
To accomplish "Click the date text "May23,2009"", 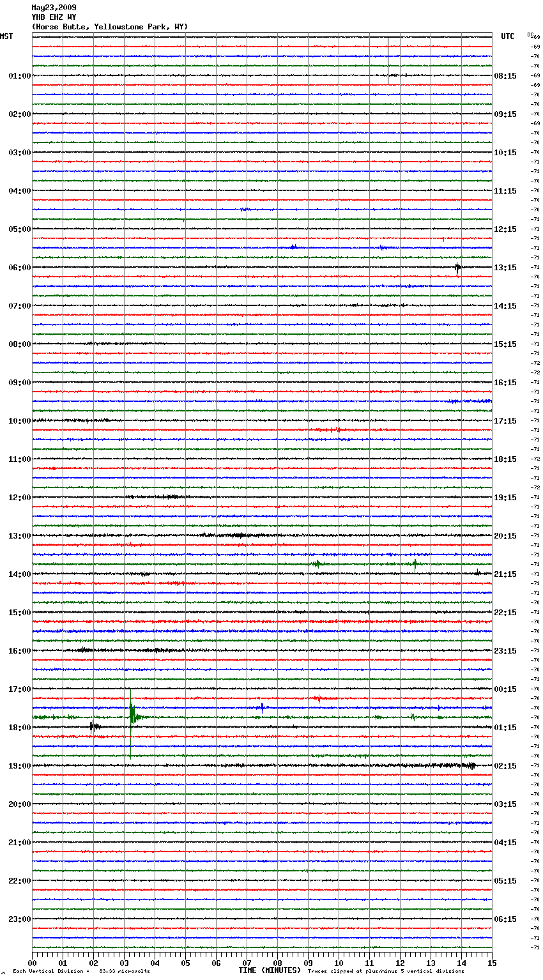I will [x=54, y=8].
